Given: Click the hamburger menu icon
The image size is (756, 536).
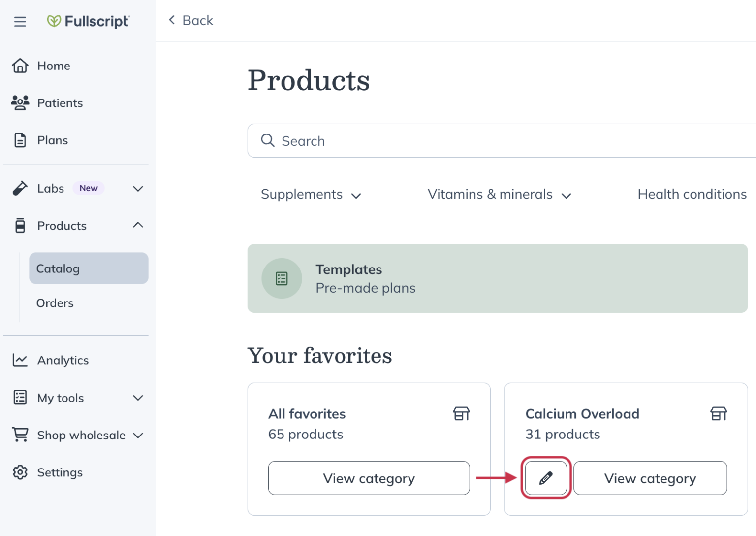Looking at the screenshot, I should [x=20, y=22].
